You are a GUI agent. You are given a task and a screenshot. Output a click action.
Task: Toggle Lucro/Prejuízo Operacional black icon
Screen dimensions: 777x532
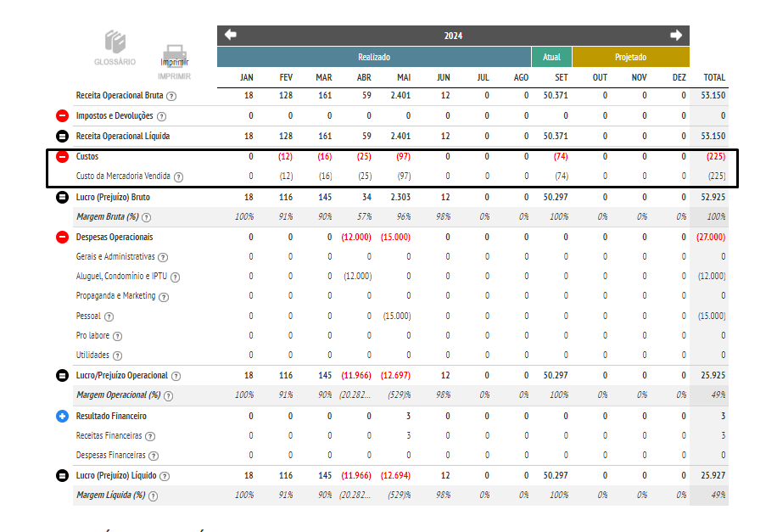62,375
